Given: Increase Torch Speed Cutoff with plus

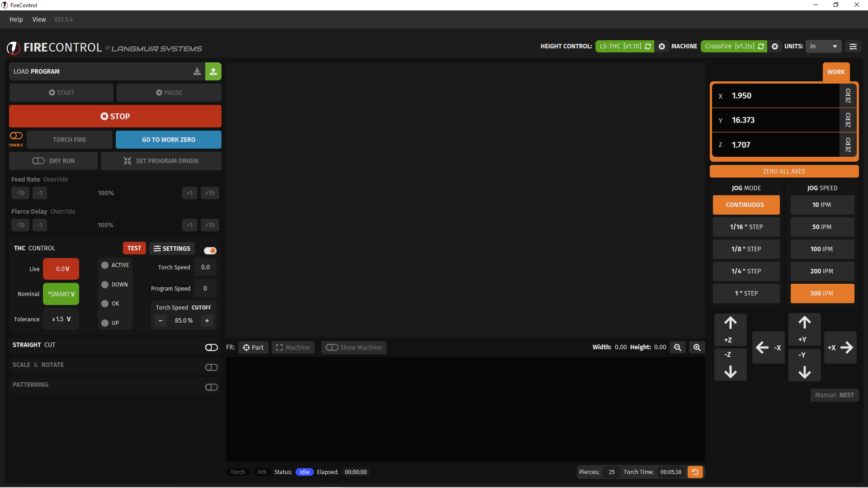Looking at the screenshot, I should pos(207,321).
